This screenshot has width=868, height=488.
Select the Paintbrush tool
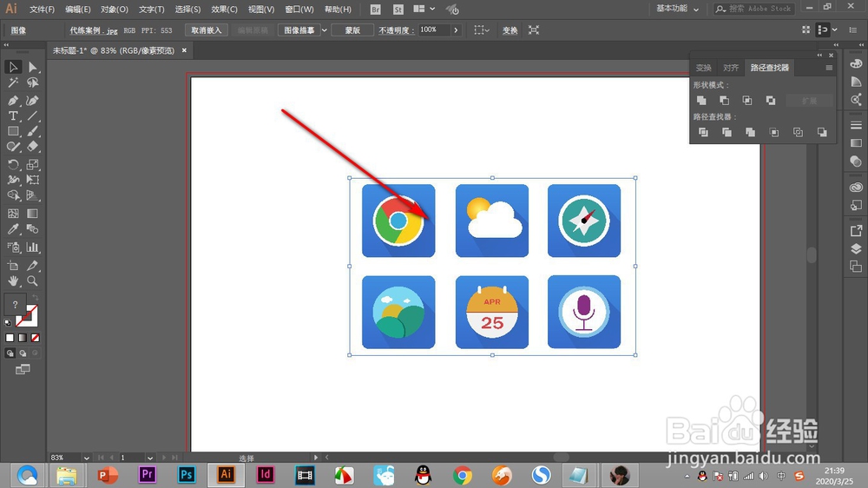point(33,131)
